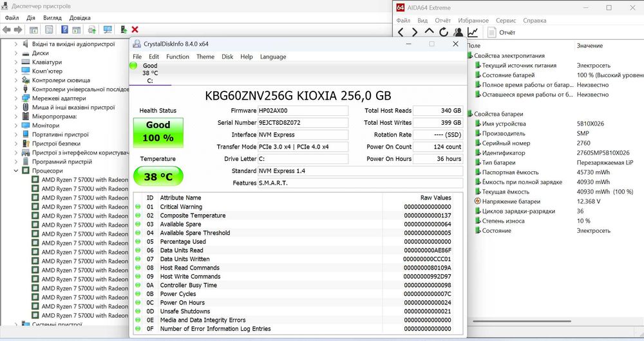The image size is (644, 341).
Task: Click the Поле column header in AIDA64
Action: [x=473, y=46]
